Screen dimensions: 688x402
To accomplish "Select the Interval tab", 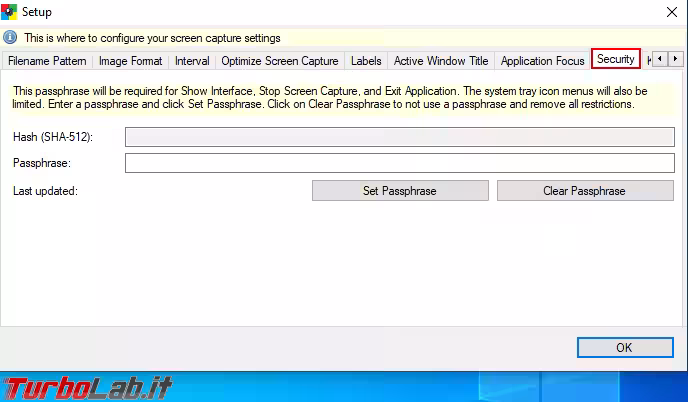I will (192, 61).
